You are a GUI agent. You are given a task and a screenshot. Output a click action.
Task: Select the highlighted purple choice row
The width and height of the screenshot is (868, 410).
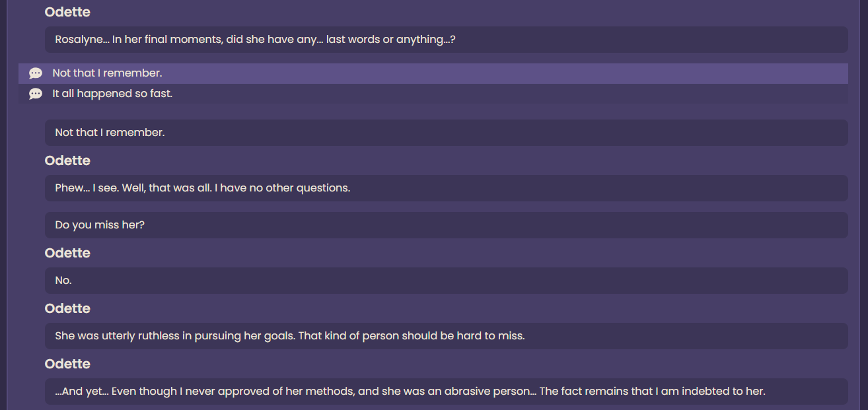[433, 73]
